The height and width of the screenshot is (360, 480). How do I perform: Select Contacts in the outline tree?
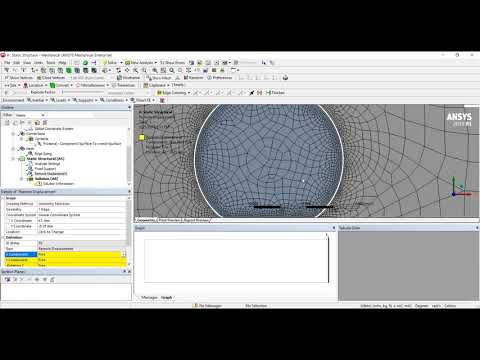tap(42, 139)
